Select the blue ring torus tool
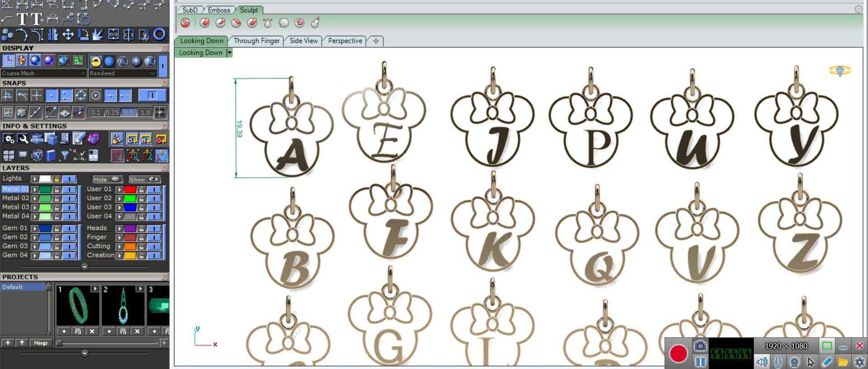Viewport: 868px width, 369px height. coord(159,34)
